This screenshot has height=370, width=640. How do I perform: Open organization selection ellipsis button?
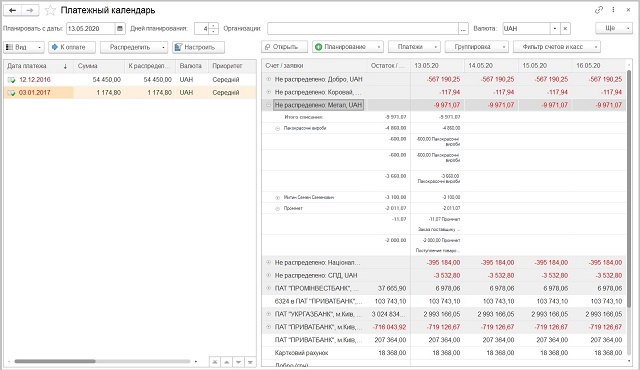[463, 29]
